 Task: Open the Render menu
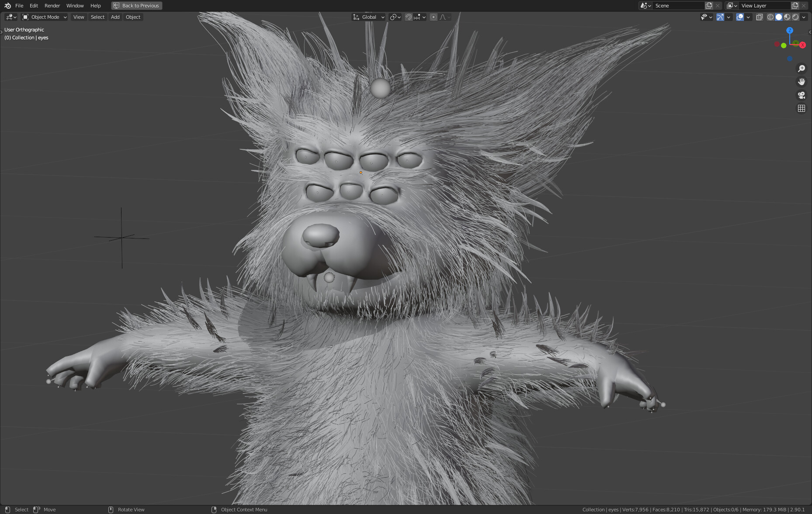(52, 5)
